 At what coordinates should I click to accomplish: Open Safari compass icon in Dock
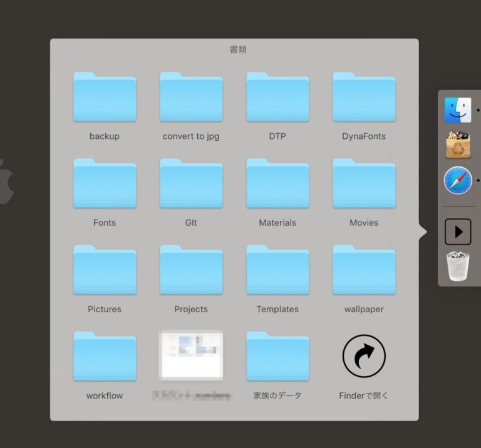click(x=458, y=181)
